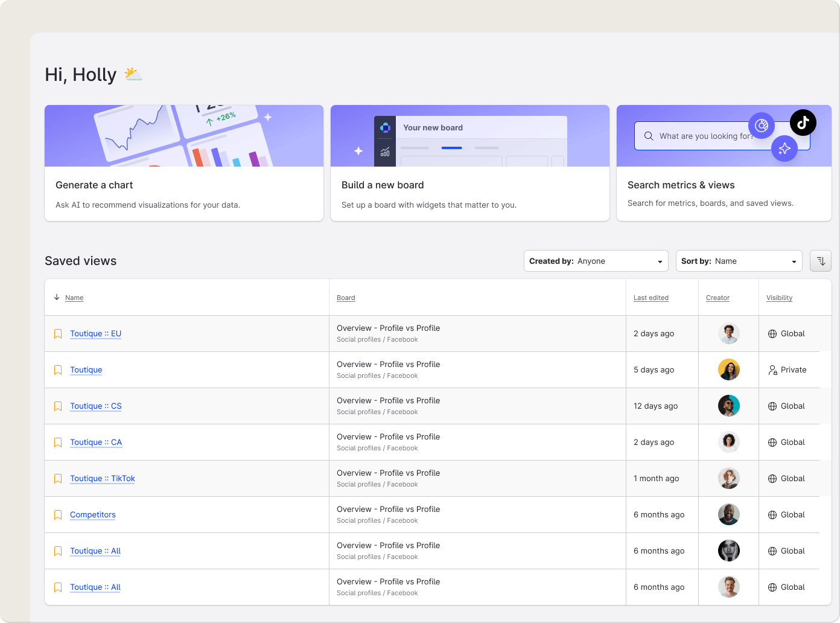Click the globe icon in Toutique :: CS row

tap(772, 406)
